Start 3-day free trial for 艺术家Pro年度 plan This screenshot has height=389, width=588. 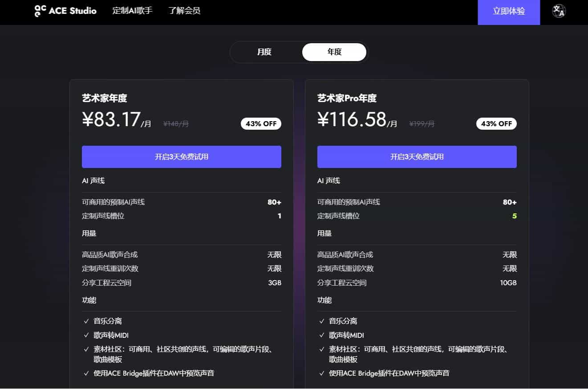(x=417, y=157)
